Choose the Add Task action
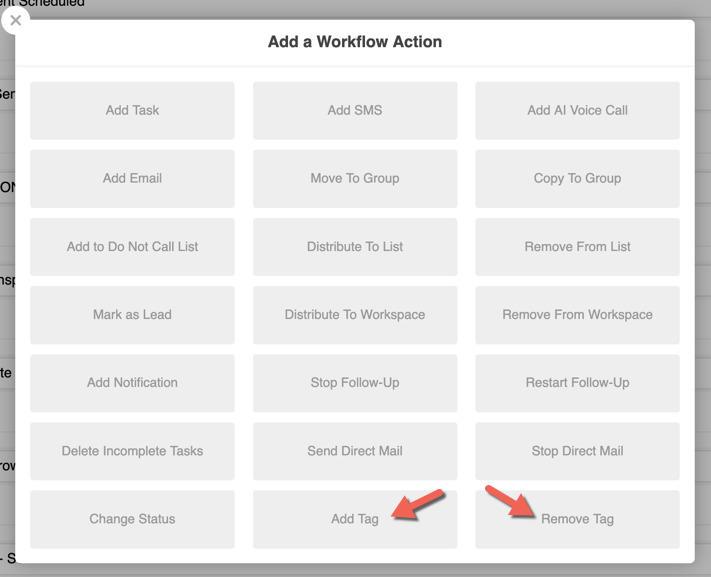The height and width of the screenshot is (577, 711). point(132,110)
